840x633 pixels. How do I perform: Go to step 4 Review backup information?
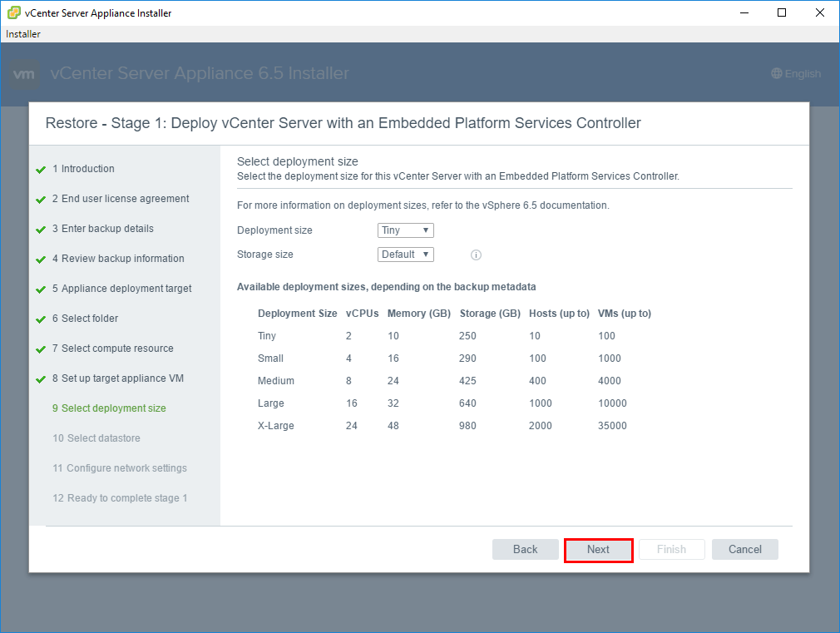point(118,259)
